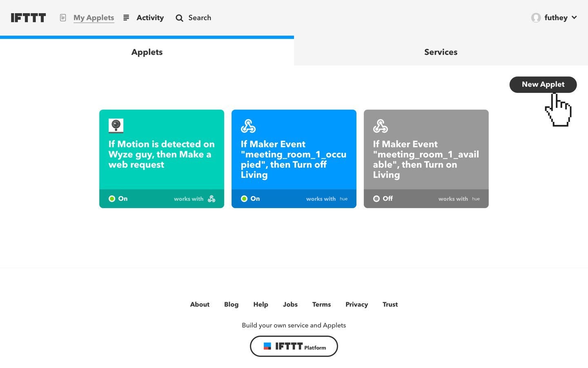
Task: Click the IFTTT logo in header
Action: point(28,18)
